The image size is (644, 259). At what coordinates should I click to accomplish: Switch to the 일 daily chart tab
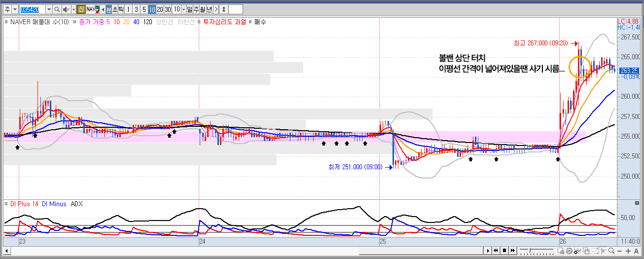coord(190,9)
